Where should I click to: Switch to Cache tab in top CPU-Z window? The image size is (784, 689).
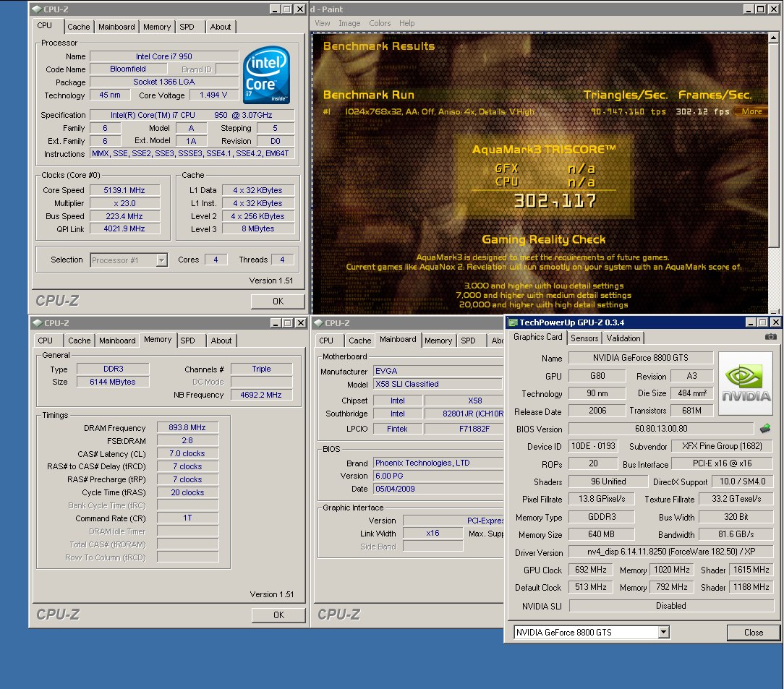point(79,27)
